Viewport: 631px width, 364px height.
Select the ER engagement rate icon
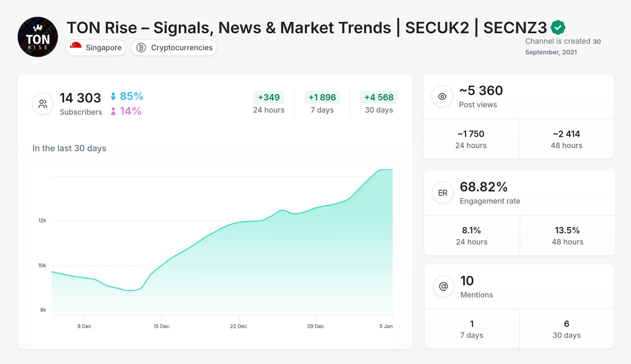coord(442,192)
